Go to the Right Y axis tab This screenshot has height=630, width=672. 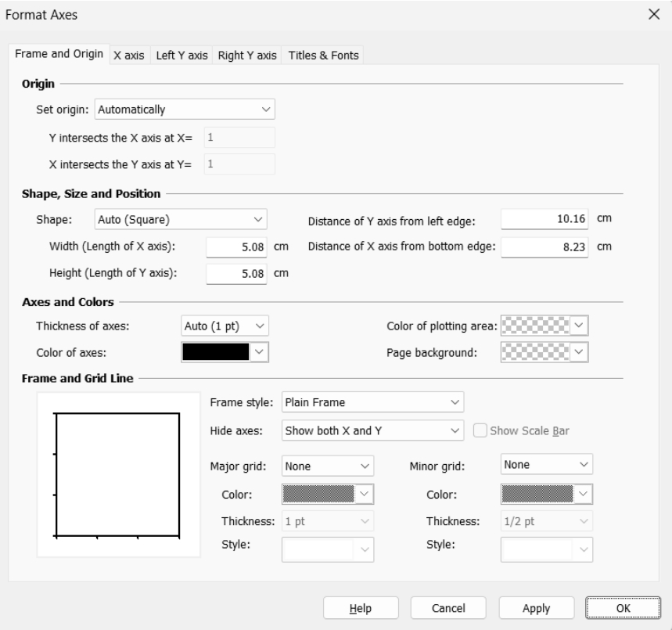click(247, 56)
